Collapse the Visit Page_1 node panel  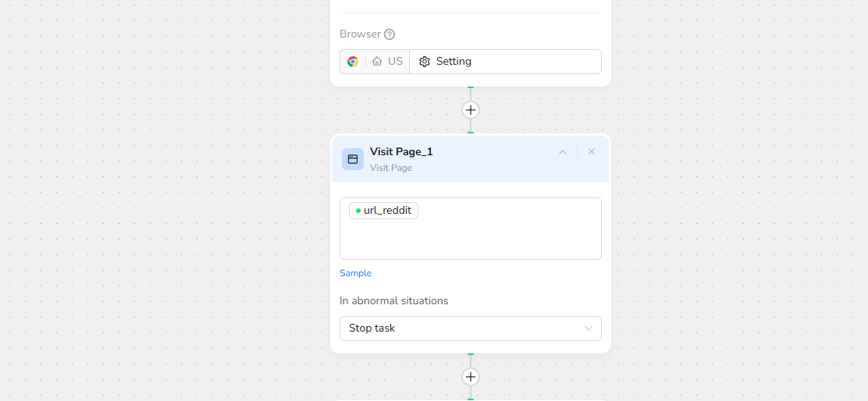point(562,152)
